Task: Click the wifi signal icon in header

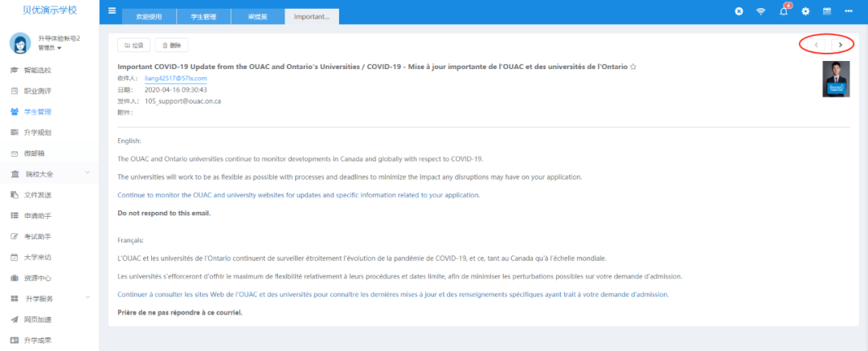Action: (760, 11)
